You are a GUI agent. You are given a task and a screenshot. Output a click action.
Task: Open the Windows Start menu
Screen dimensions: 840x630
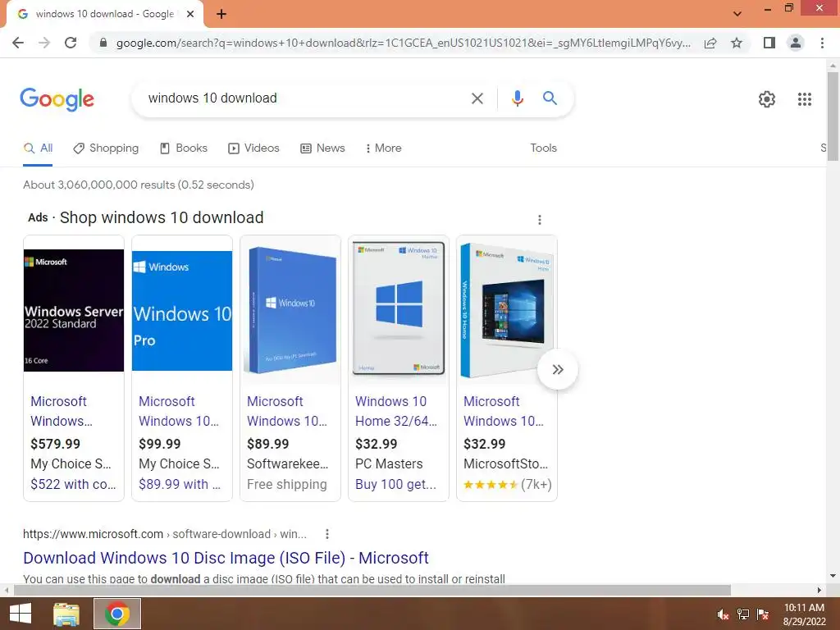21,614
